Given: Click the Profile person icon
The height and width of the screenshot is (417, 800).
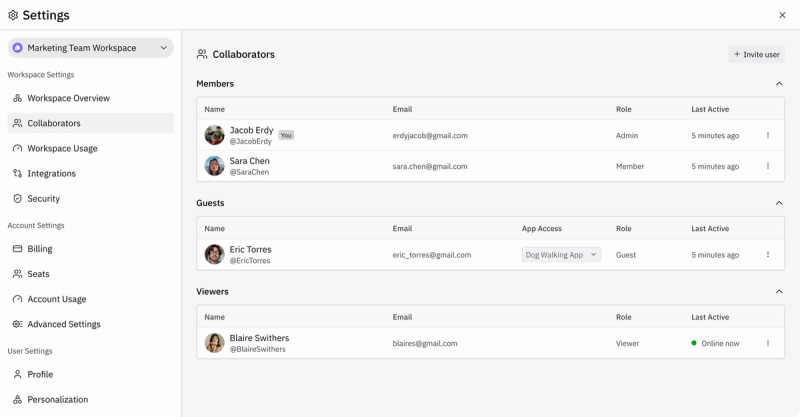Looking at the screenshot, I should click(17, 374).
